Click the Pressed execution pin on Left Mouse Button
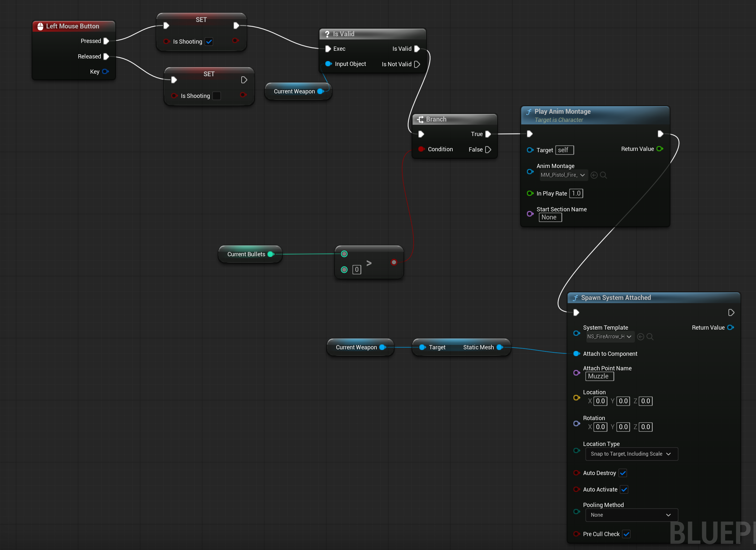756x550 pixels. 106,41
